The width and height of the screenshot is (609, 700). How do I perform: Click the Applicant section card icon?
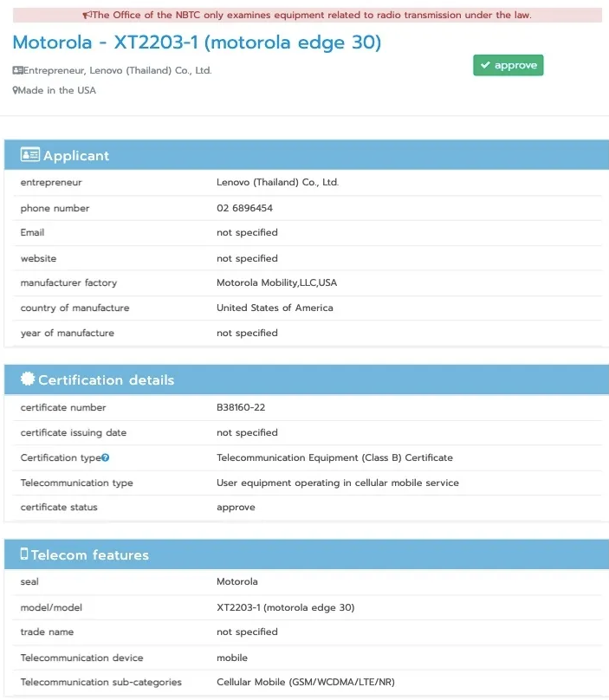point(30,156)
